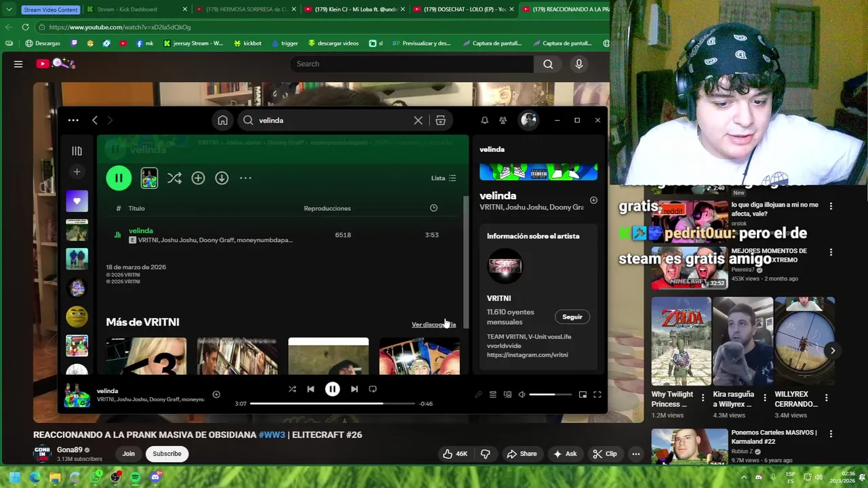The image size is (868, 488).
Task: Reload the YouTube page
Action: click(25, 27)
